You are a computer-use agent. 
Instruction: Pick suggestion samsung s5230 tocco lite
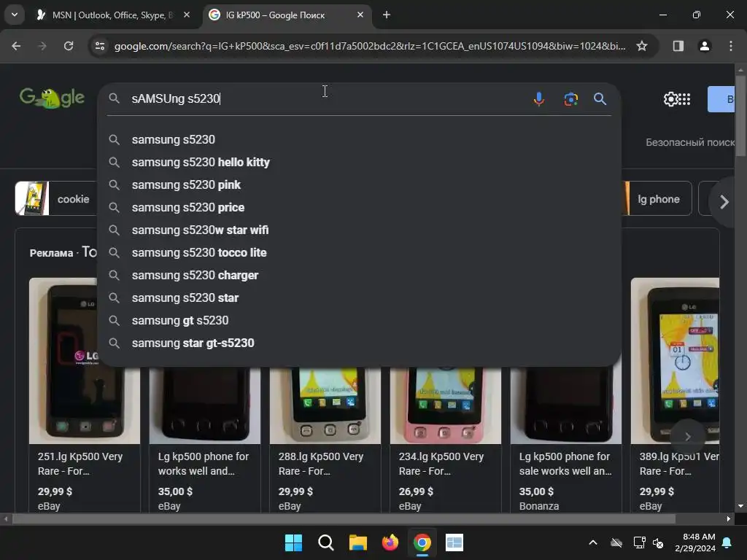[x=359, y=253]
